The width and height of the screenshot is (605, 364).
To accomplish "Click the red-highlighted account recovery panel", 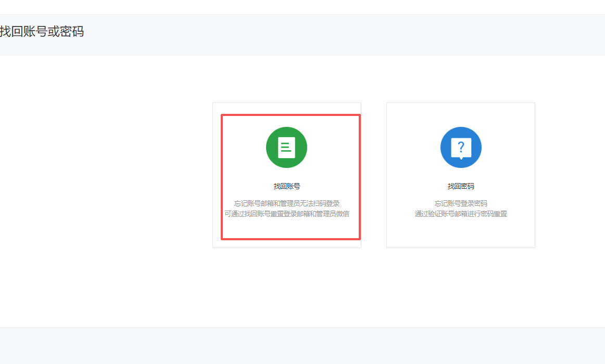I will (x=290, y=177).
